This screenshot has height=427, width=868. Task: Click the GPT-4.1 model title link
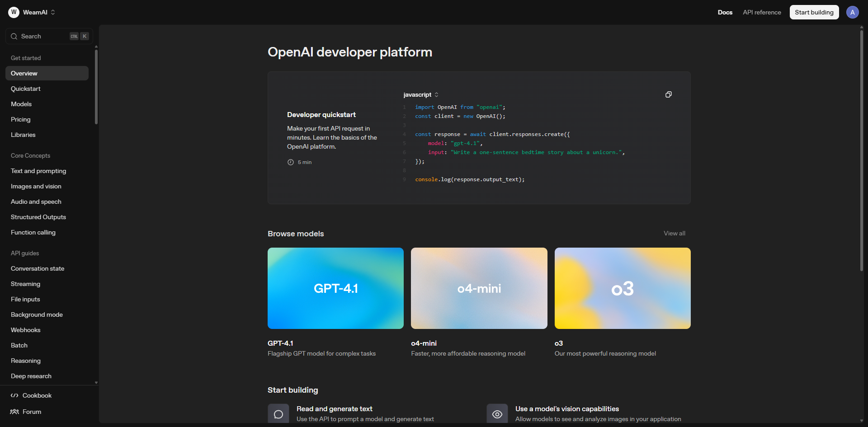(x=280, y=343)
